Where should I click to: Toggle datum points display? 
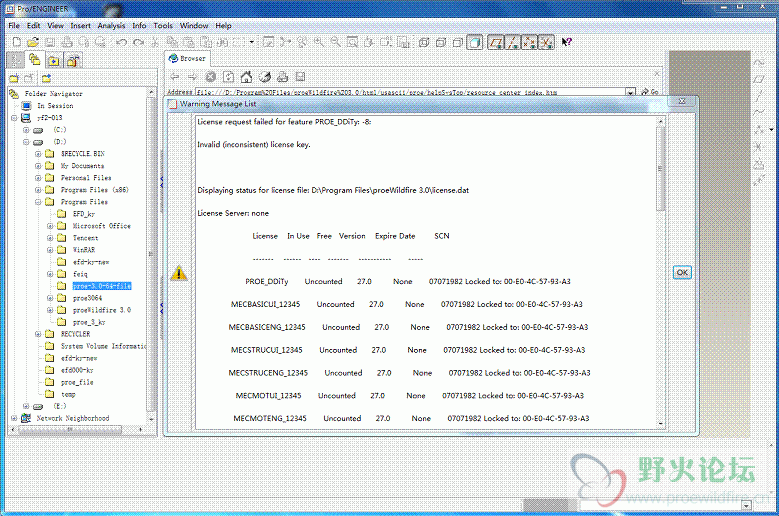pos(530,43)
